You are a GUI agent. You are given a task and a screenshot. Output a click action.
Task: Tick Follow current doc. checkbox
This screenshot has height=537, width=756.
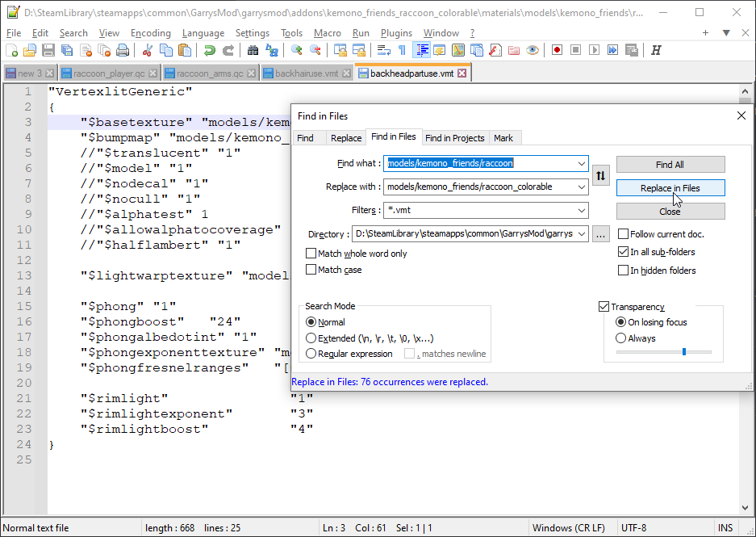(x=661, y=234)
